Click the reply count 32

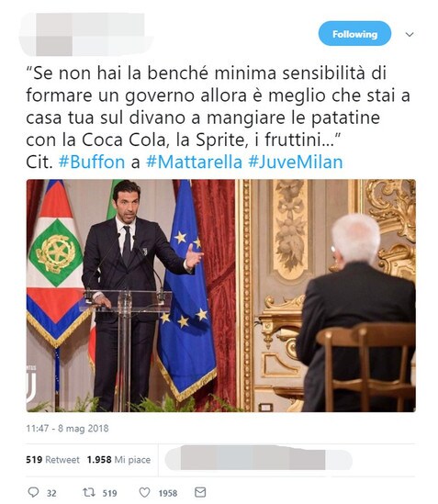click(51, 493)
